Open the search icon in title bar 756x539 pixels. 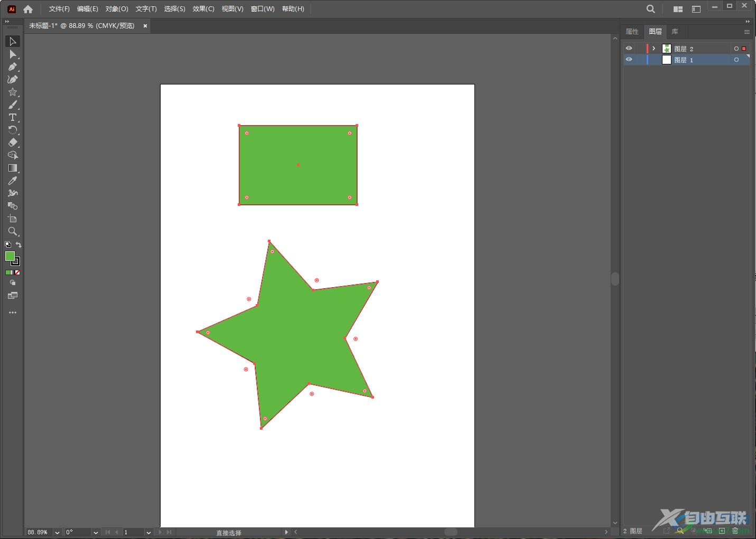click(x=651, y=9)
